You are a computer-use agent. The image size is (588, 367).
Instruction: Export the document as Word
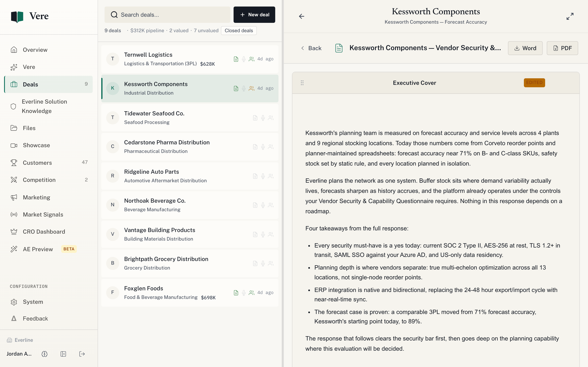[525, 48]
